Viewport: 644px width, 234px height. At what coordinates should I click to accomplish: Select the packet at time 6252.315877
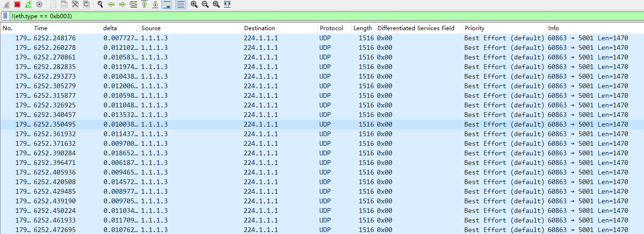(x=322, y=95)
